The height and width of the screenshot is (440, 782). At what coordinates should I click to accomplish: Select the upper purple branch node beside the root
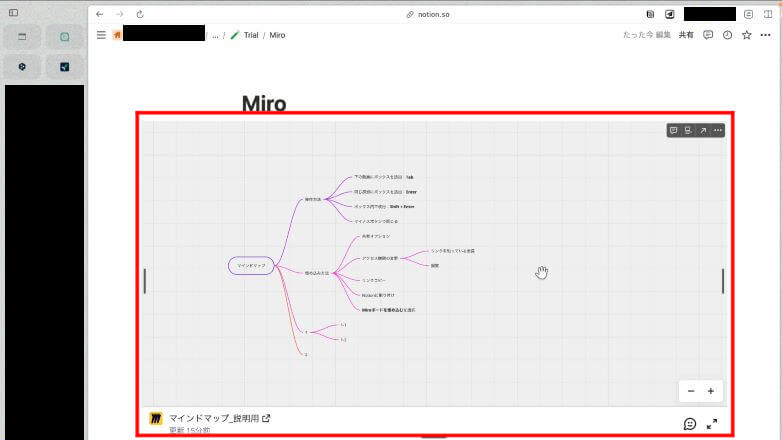coord(313,199)
